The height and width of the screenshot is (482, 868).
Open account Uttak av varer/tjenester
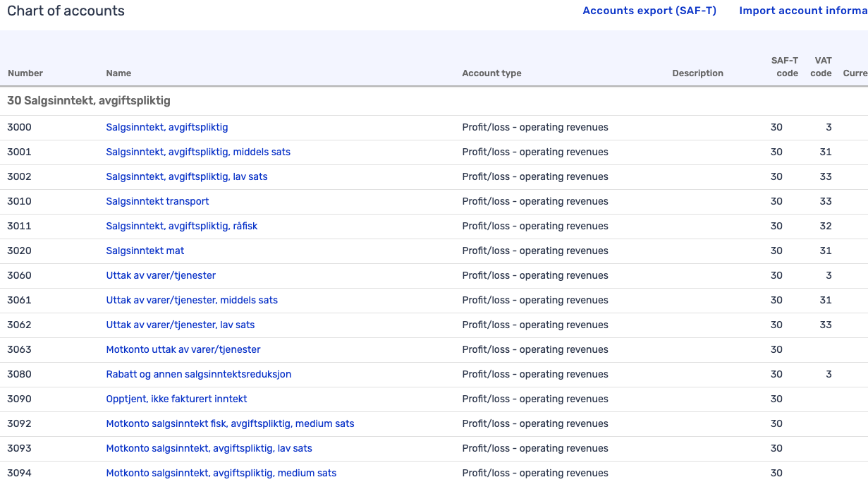[x=160, y=275]
